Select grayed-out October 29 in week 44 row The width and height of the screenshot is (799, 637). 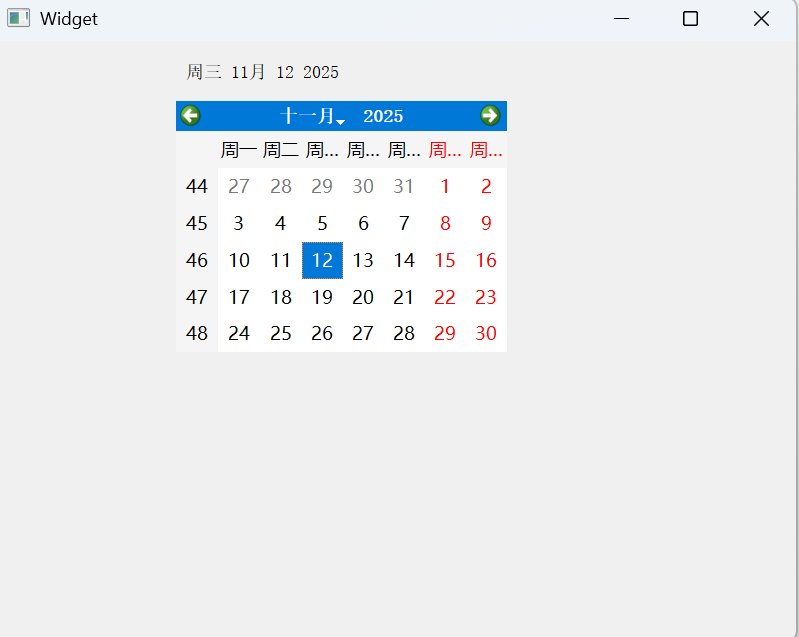click(322, 187)
